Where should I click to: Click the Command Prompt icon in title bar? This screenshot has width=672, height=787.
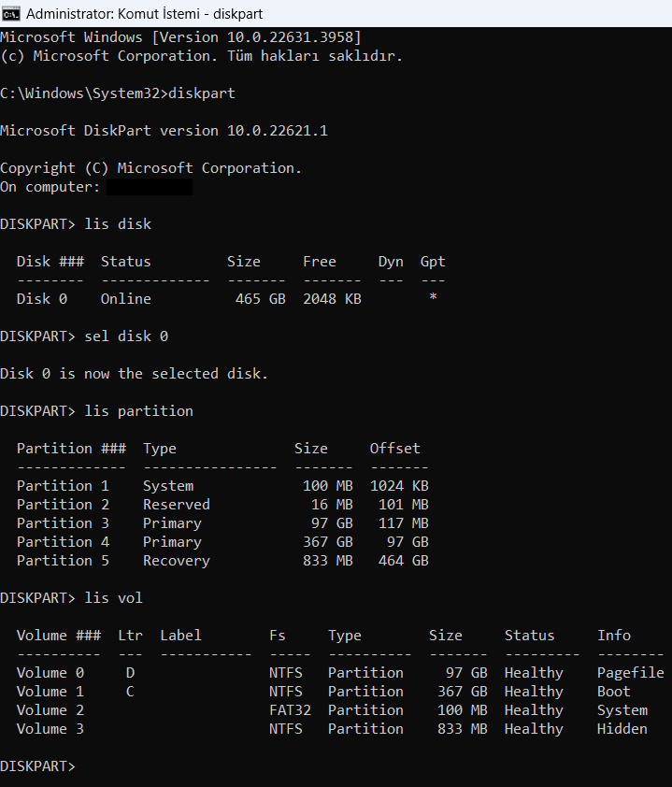coord(12,14)
